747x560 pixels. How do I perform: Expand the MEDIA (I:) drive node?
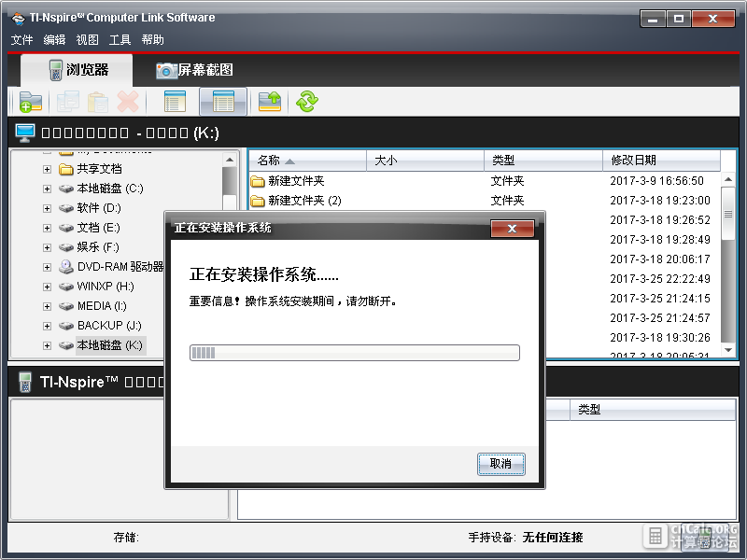[47, 306]
